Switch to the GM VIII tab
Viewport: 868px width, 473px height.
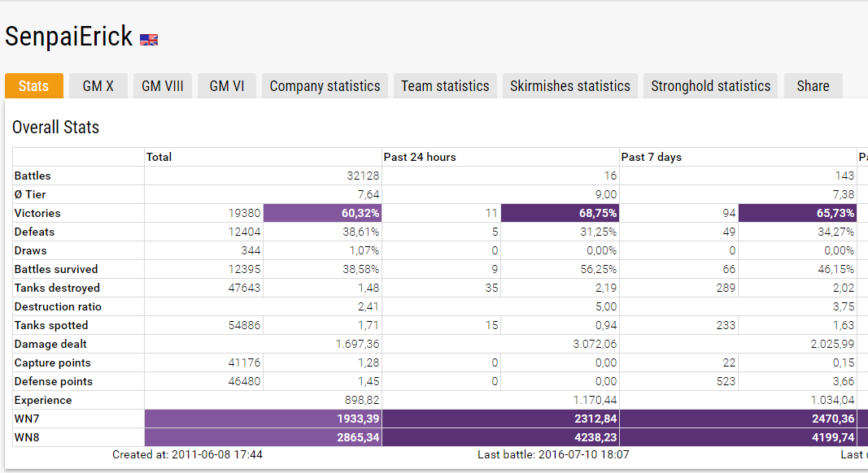(x=162, y=86)
